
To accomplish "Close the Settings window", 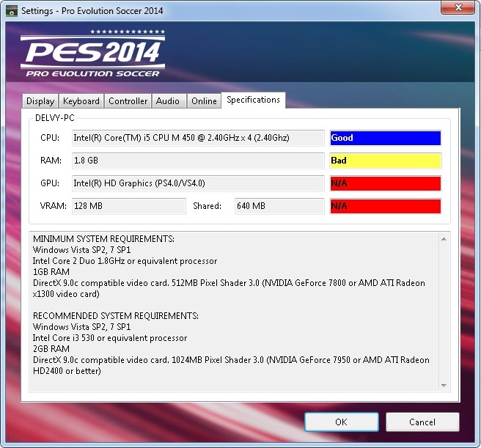I will [458, 7].
